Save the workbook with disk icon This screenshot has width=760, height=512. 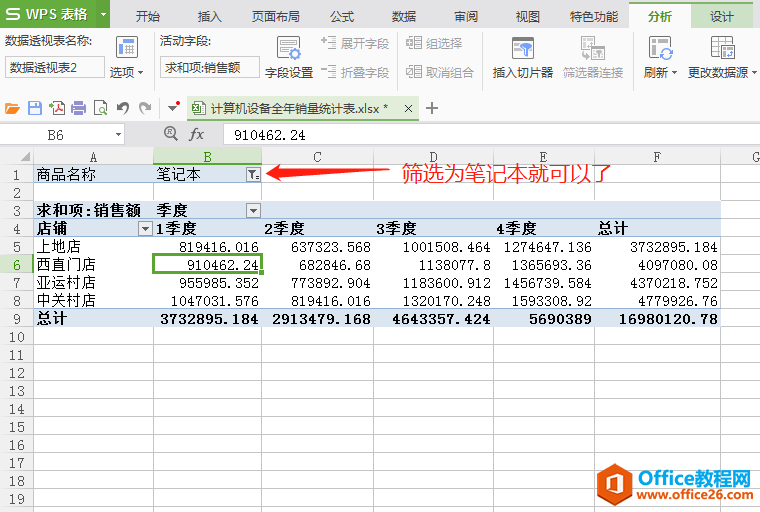35,108
